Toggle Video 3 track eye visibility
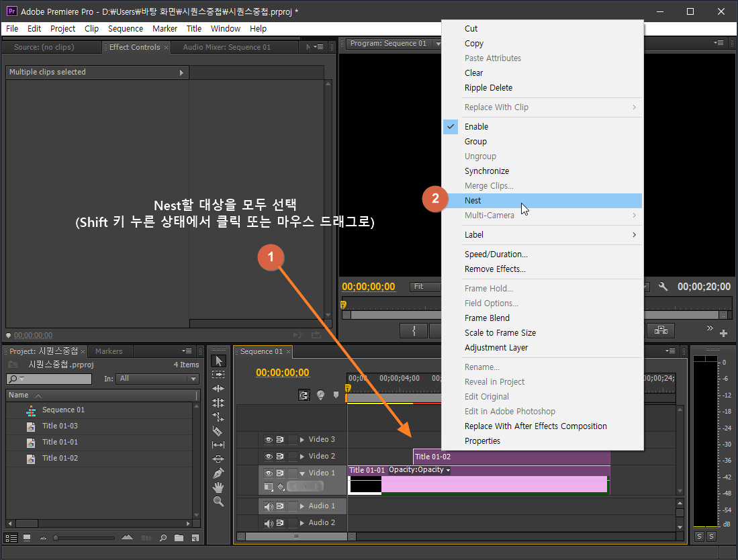The height and width of the screenshot is (560, 738). click(269, 440)
